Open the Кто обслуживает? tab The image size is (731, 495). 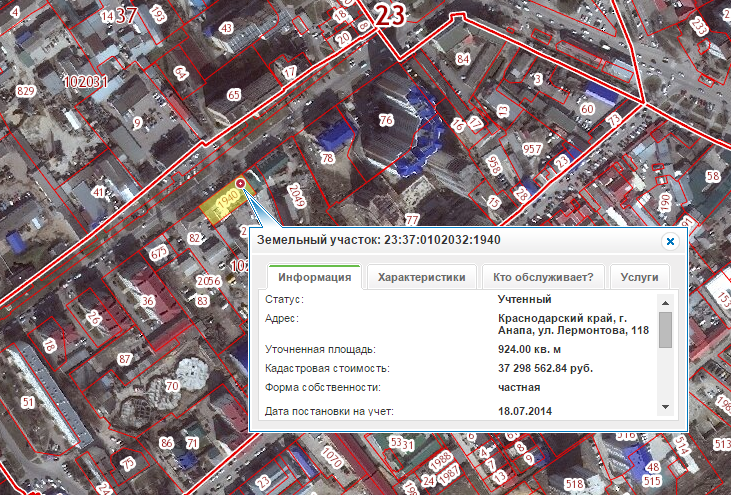tap(543, 277)
